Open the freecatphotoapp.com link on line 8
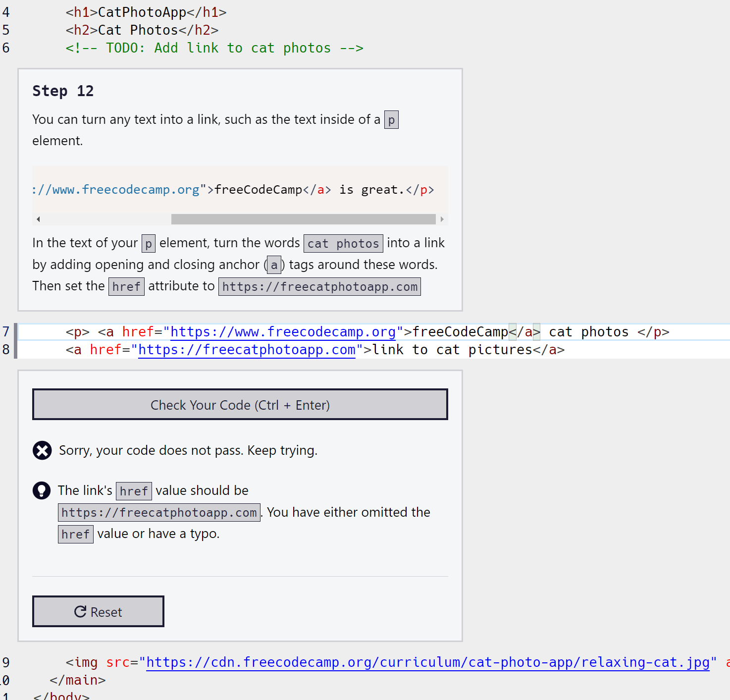This screenshot has width=730, height=700. 247,349
